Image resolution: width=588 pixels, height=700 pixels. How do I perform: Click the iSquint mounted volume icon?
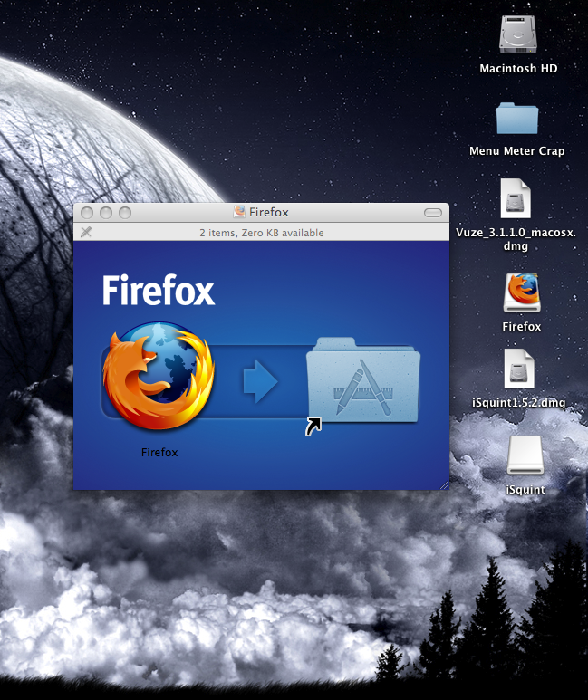point(525,455)
